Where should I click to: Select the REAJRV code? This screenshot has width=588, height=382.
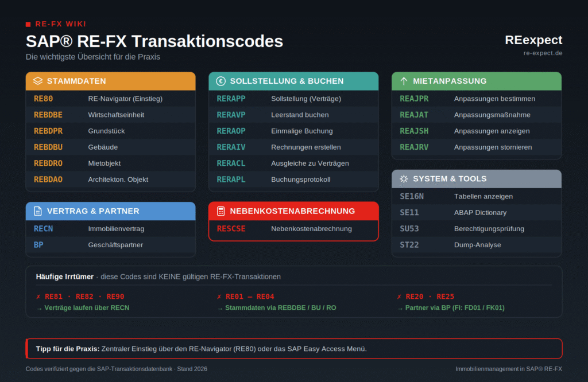tap(414, 147)
